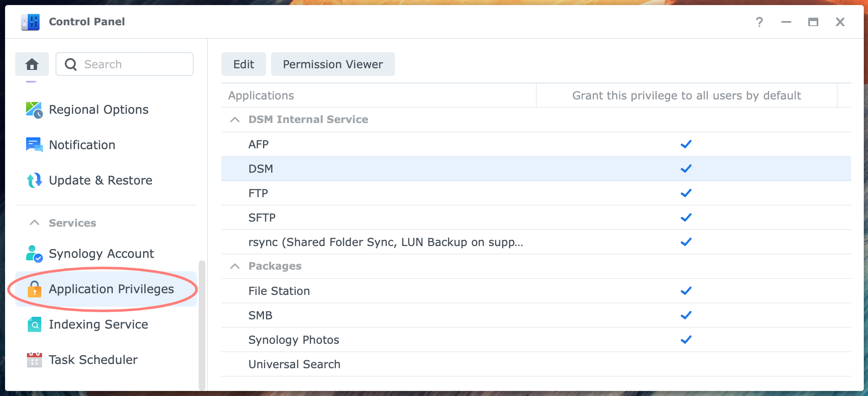Click the Edit button
868x396 pixels.
[x=244, y=64]
